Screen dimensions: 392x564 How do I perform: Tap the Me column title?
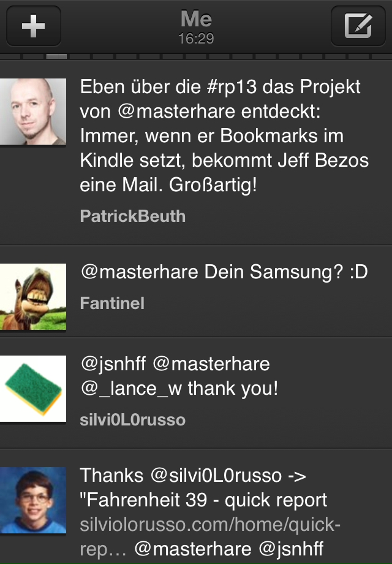[x=196, y=19]
